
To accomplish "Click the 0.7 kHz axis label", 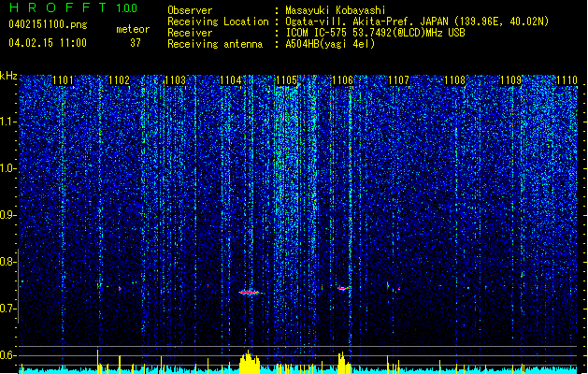I will 8,309.
